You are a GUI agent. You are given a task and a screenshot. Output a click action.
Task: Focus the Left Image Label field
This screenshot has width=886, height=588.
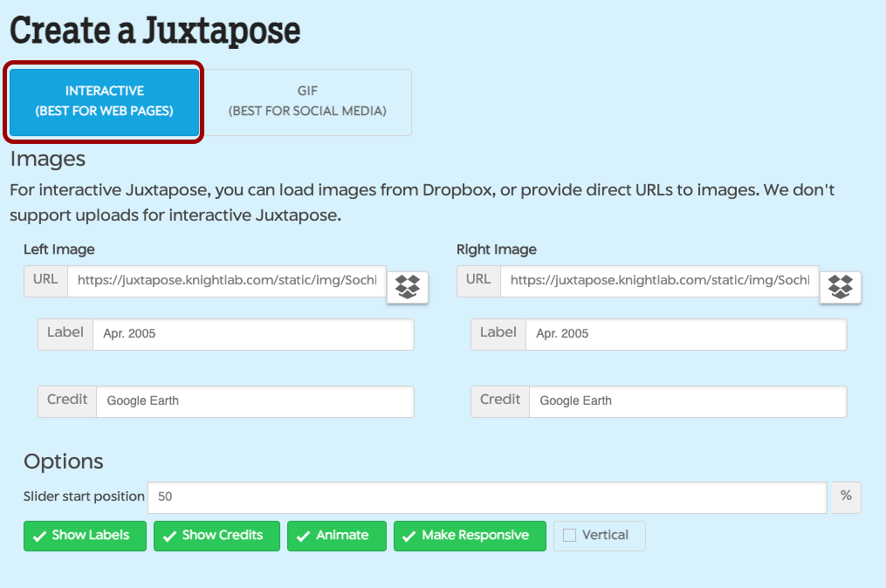click(x=253, y=334)
